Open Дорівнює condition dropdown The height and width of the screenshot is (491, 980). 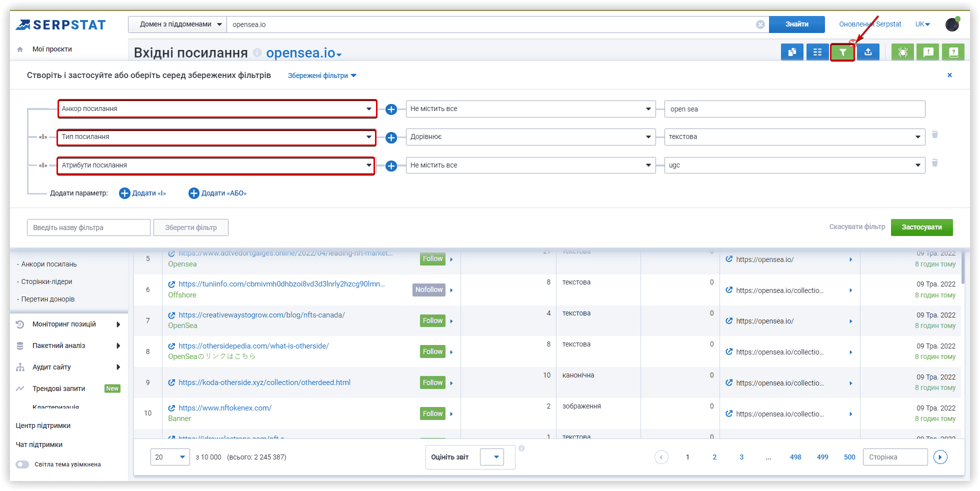click(530, 137)
